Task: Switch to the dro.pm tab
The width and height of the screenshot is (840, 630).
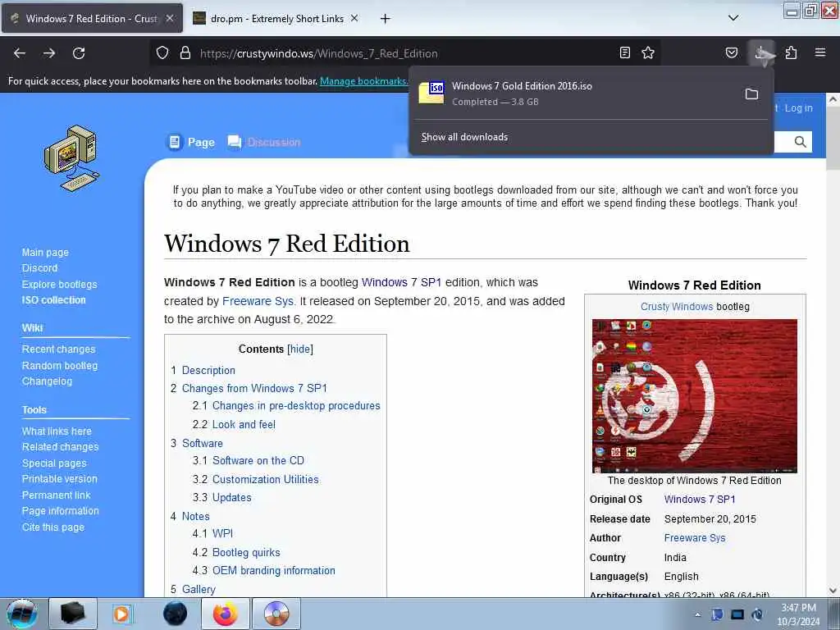Action: [276, 18]
